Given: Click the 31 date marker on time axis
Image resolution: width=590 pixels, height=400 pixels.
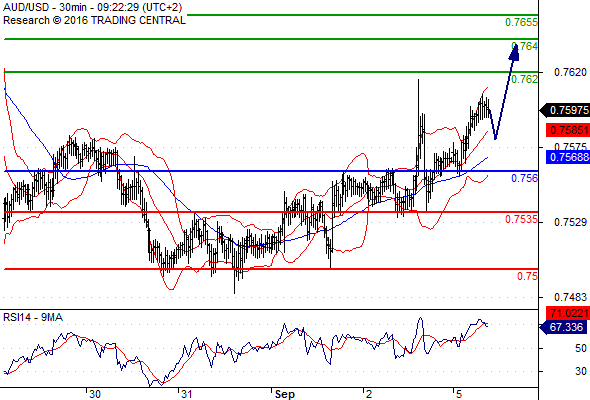Looking at the screenshot, I should point(187,394).
